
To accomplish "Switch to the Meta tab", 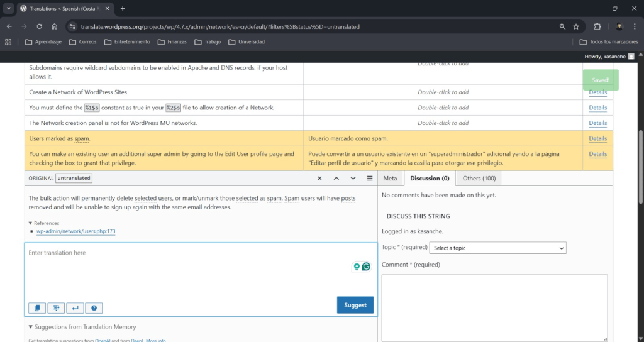I will [390, 179].
